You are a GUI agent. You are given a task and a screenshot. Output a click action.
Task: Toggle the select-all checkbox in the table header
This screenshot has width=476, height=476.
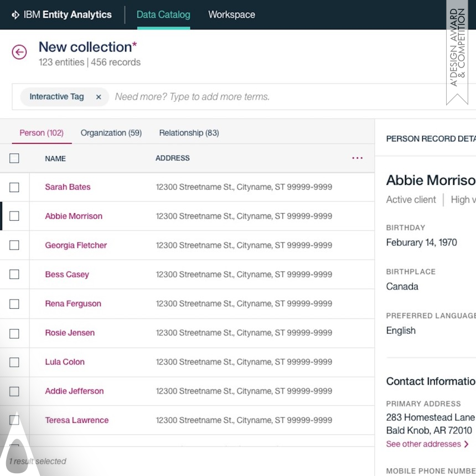tap(15, 158)
